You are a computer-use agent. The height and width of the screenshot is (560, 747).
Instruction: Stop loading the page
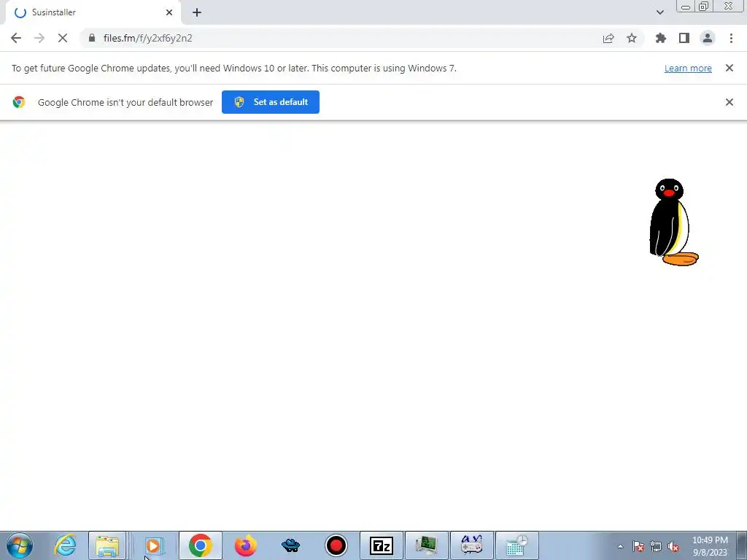click(63, 38)
